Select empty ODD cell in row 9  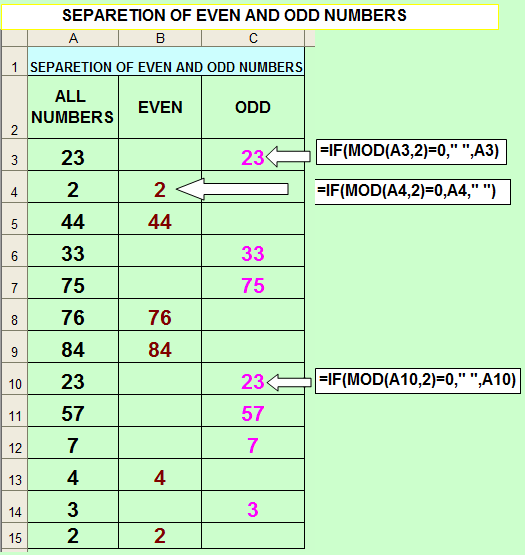(253, 347)
